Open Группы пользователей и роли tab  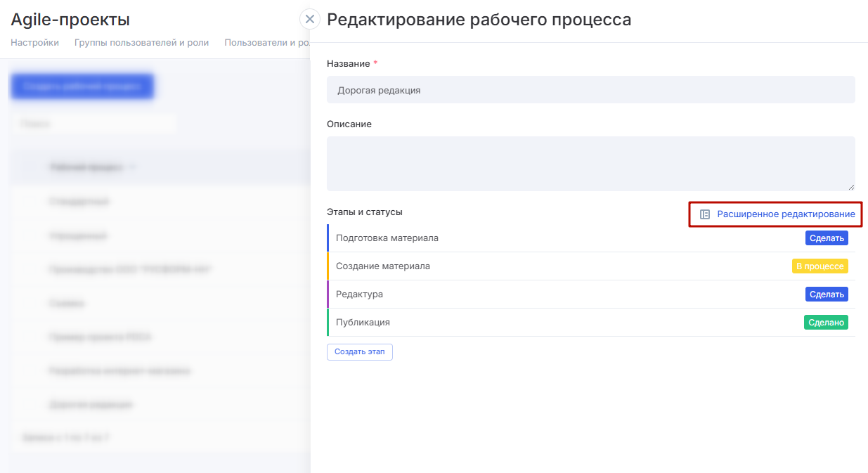point(141,42)
